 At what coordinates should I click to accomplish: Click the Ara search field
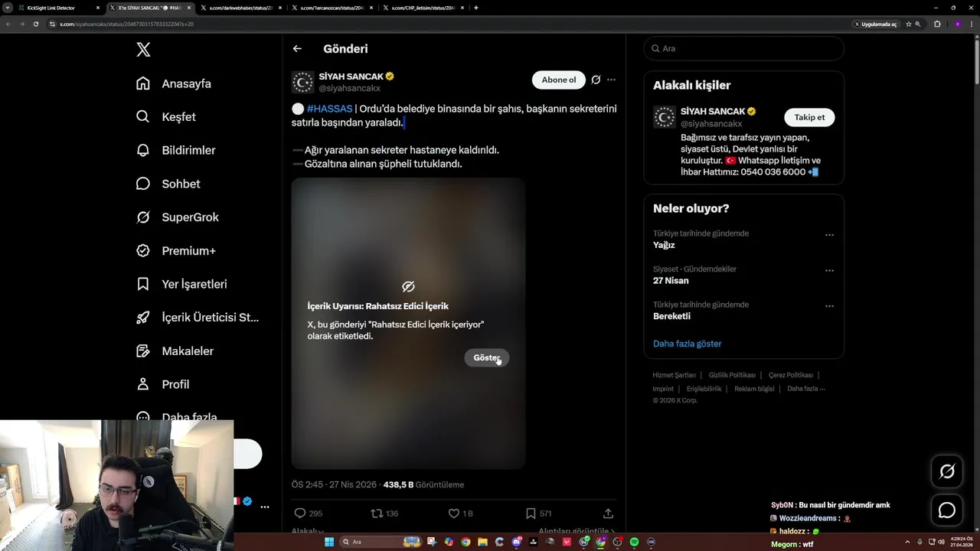(x=743, y=48)
